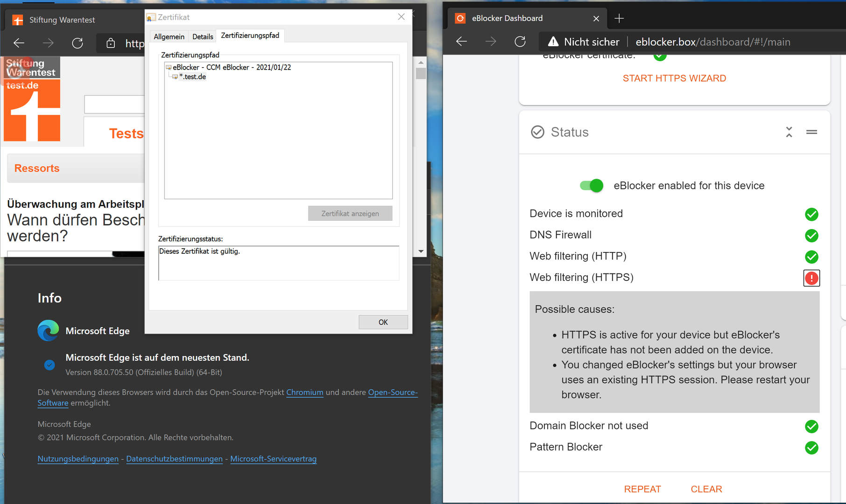Screen dimensions: 846x504
Task: Close the Zertifikat dialog
Action: 402,17
